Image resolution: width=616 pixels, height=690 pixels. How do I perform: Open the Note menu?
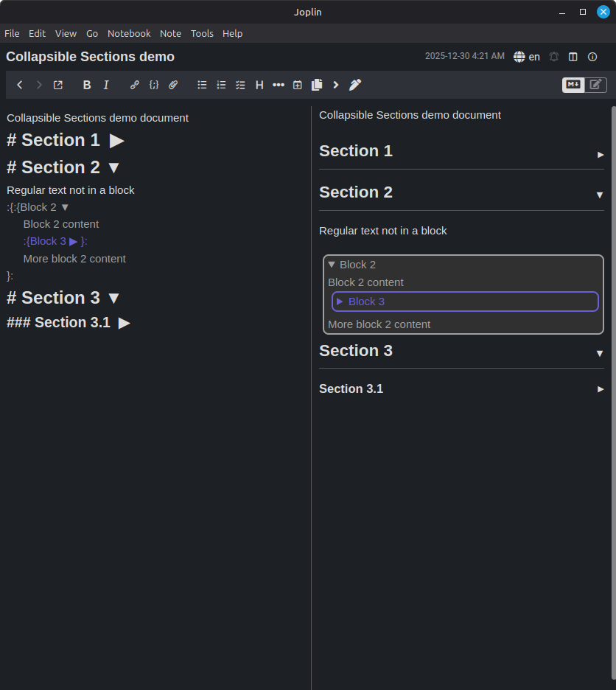(170, 33)
